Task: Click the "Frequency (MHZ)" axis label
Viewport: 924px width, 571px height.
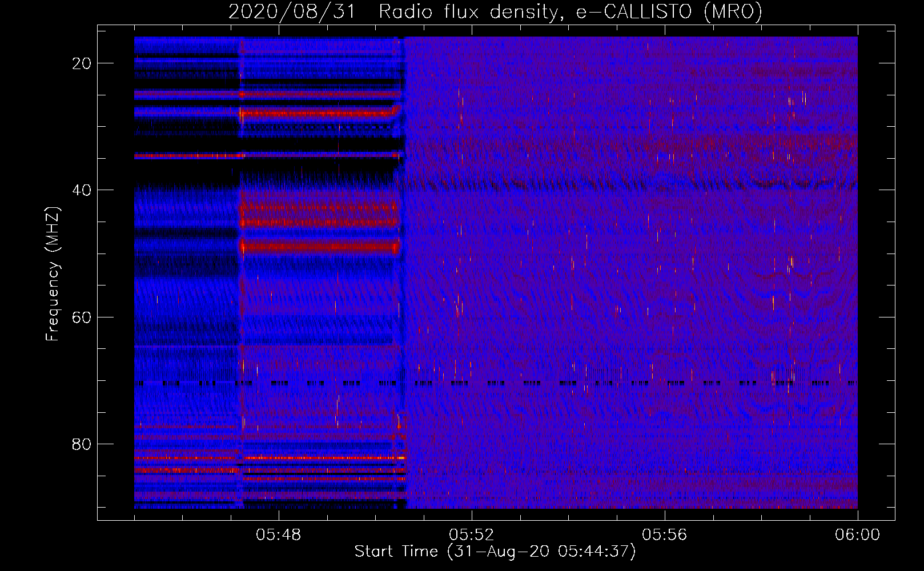Action: coord(52,274)
